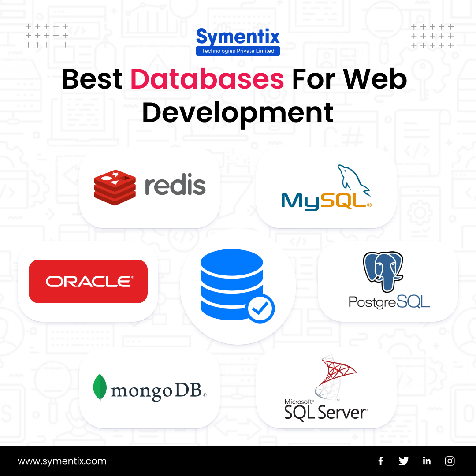Click the pink word 'Databases' in the heading
Viewport: 476px width, 476px height.
[x=207, y=79]
